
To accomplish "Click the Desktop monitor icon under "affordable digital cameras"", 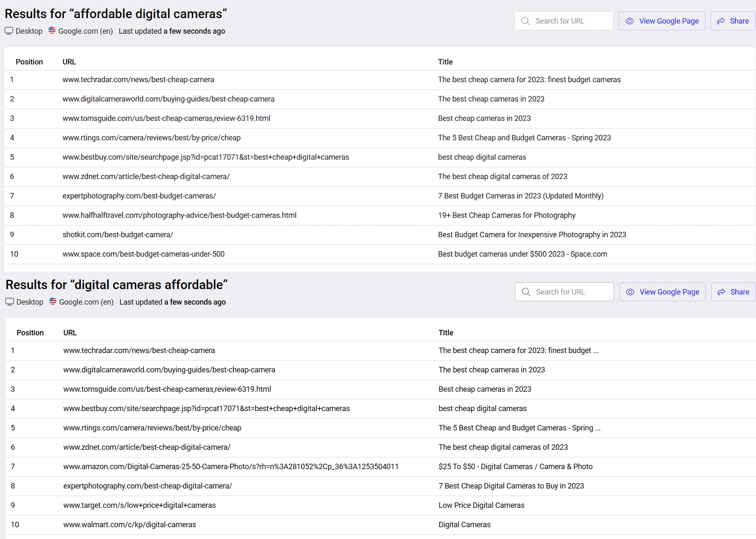I will 9,31.
